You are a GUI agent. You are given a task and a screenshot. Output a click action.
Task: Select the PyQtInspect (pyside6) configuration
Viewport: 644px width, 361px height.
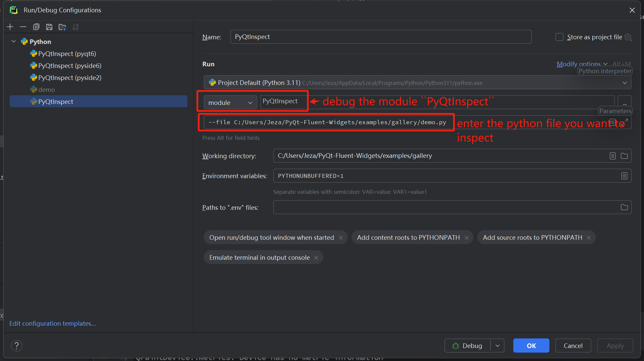click(69, 66)
